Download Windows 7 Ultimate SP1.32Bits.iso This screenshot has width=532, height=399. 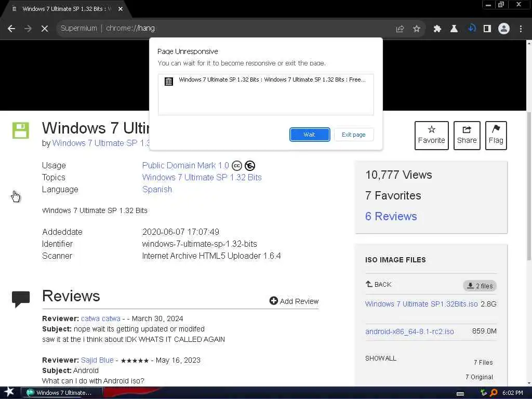[x=421, y=304]
